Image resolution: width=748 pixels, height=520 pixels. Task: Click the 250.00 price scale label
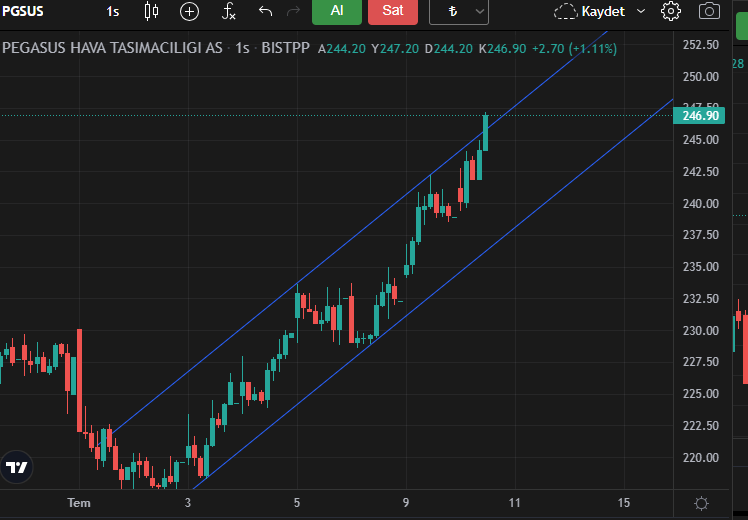(700, 76)
